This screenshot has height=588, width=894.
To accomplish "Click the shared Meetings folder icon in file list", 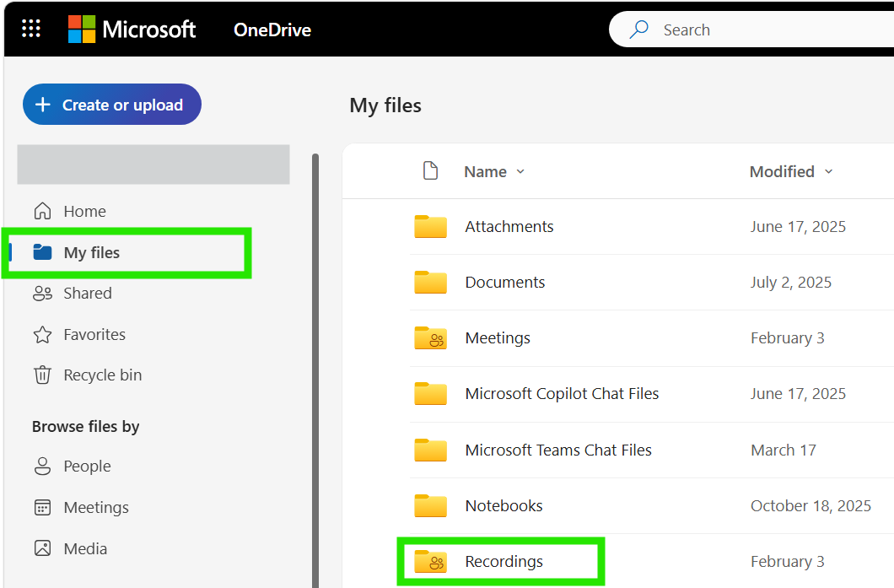I will [x=430, y=337].
